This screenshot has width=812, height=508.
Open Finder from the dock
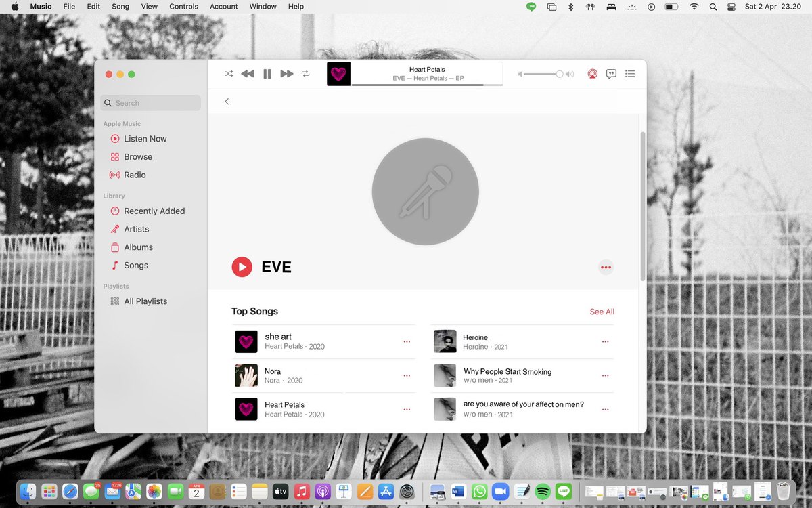click(28, 492)
